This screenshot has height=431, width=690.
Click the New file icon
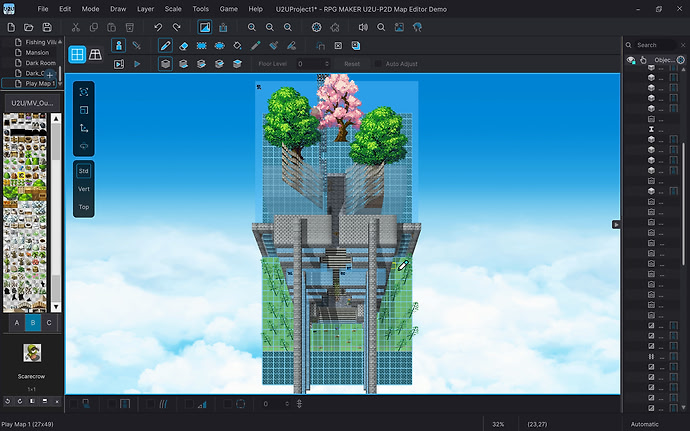[x=11, y=27]
